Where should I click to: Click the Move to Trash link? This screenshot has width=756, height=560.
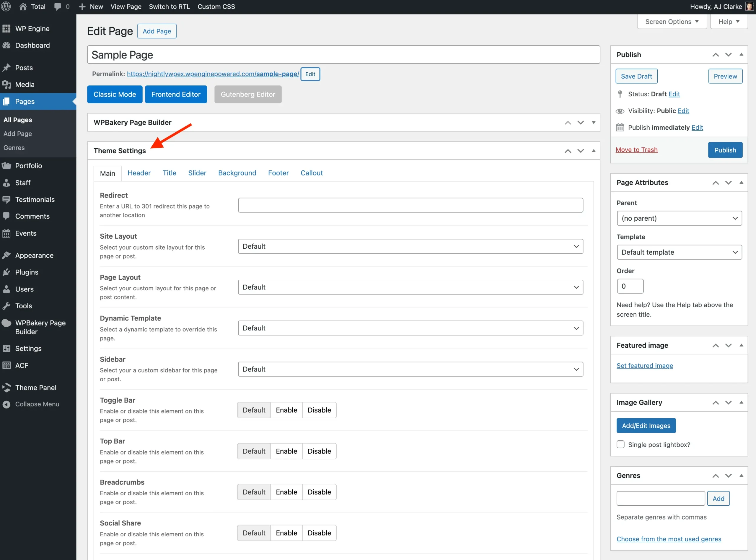(x=636, y=149)
